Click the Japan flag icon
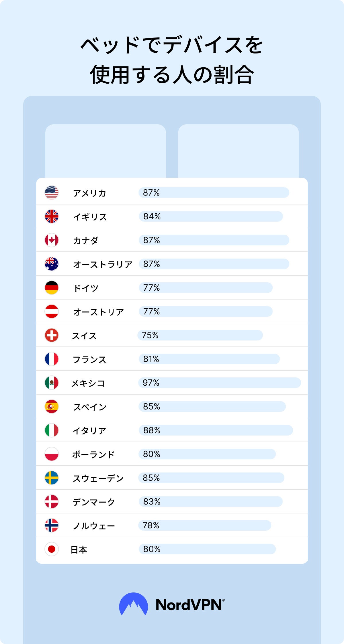 tap(52, 549)
